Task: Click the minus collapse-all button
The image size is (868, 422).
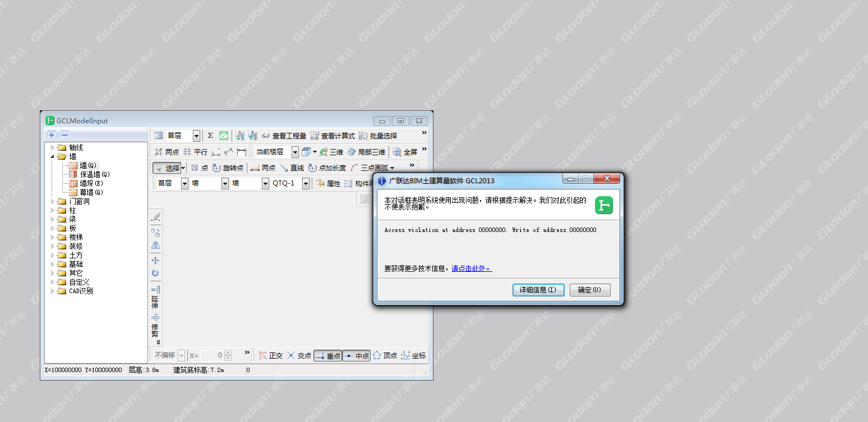Action: tap(64, 135)
